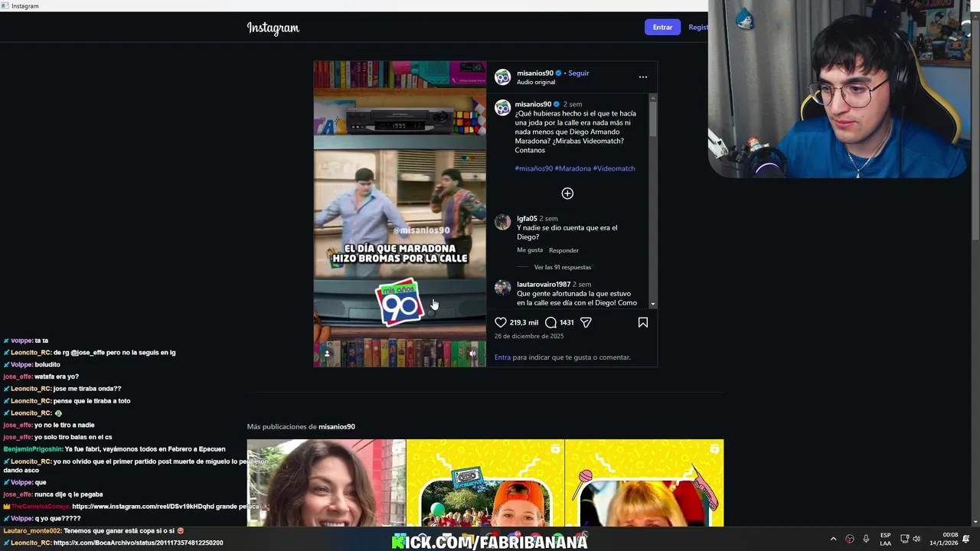This screenshot has height=551, width=980.
Task: Click Me gusta under lgfa05's comment
Action: tap(530, 250)
